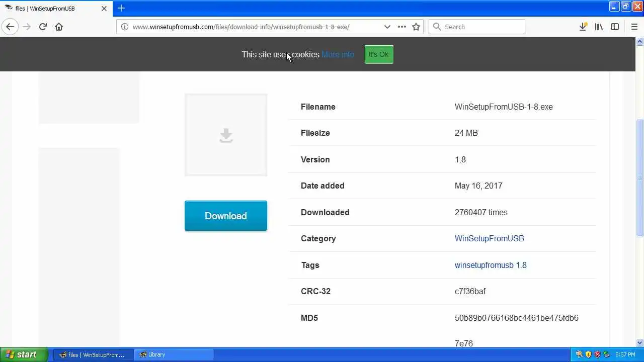Click the address bar URL

(241, 27)
